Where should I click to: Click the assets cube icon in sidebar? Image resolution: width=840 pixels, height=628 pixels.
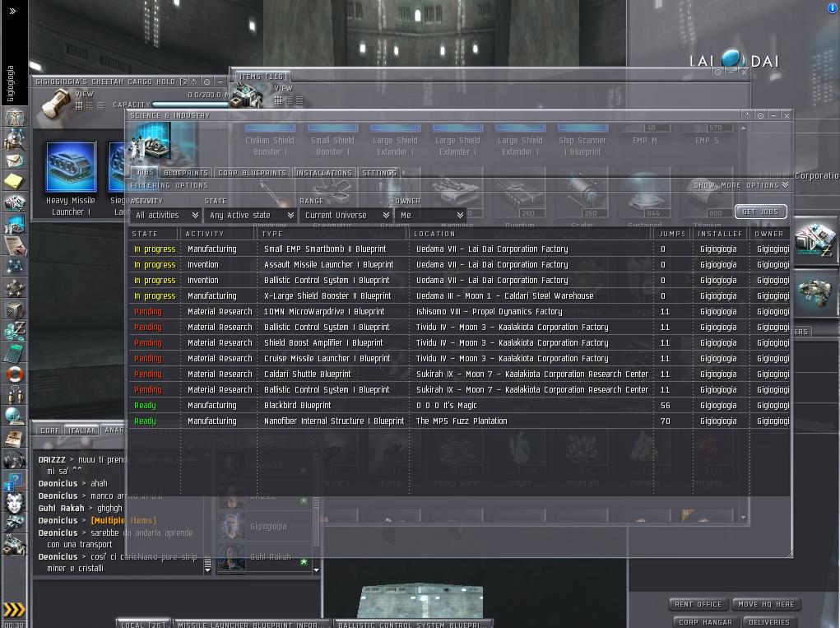(15, 309)
